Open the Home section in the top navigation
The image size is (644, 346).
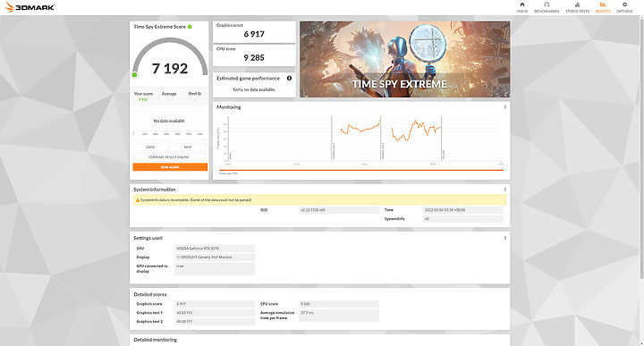pos(522,7)
